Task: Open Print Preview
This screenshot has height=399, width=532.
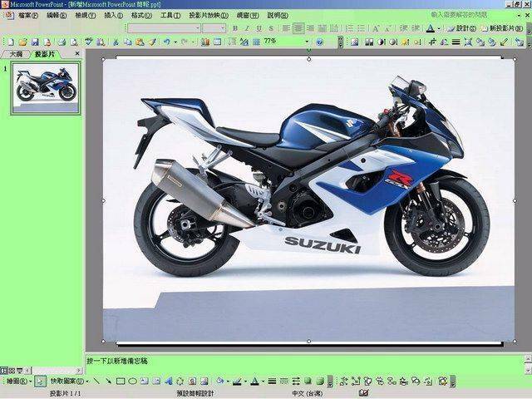Action: point(74,42)
